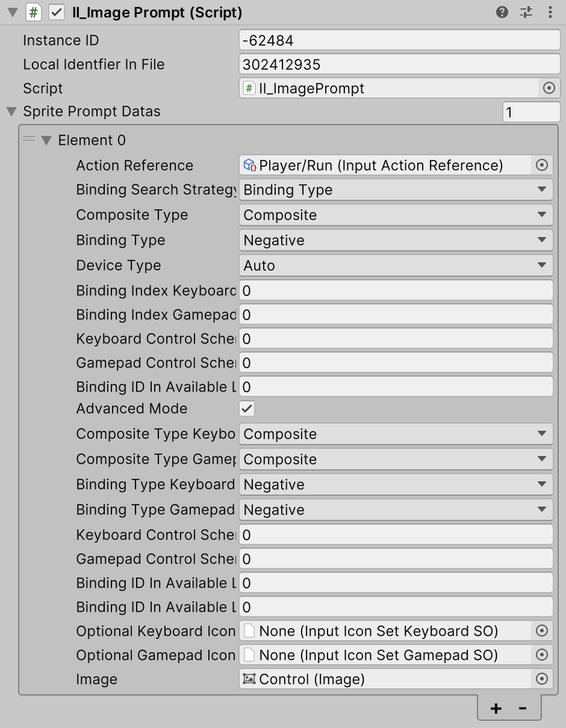Grab the Element 0 reorder handle

pyautogui.click(x=29, y=140)
